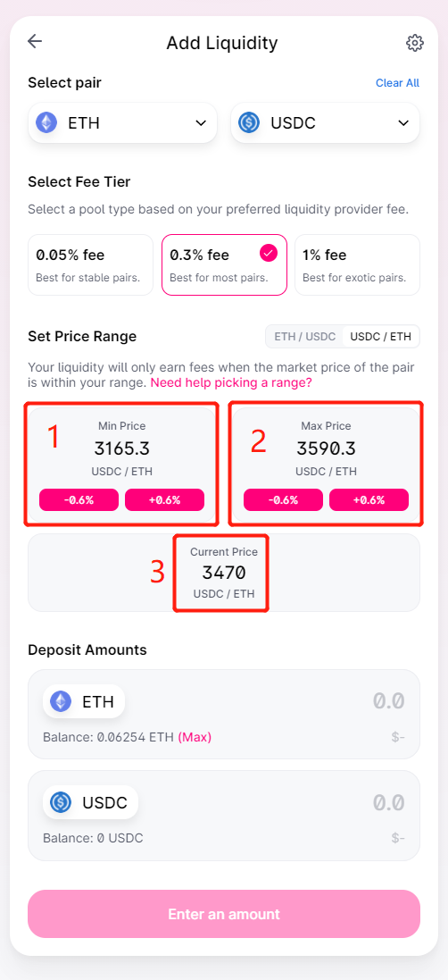Click the pink checkmark on 0.3% fee
The width and height of the screenshot is (448, 980).
(269, 253)
